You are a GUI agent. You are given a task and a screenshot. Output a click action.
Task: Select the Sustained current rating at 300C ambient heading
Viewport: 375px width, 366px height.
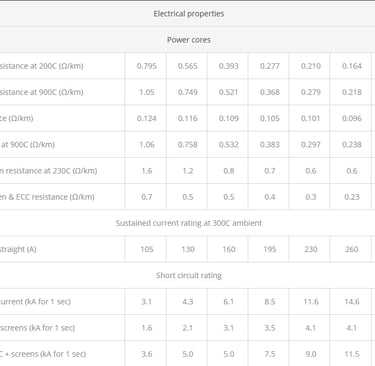(188, 223)
